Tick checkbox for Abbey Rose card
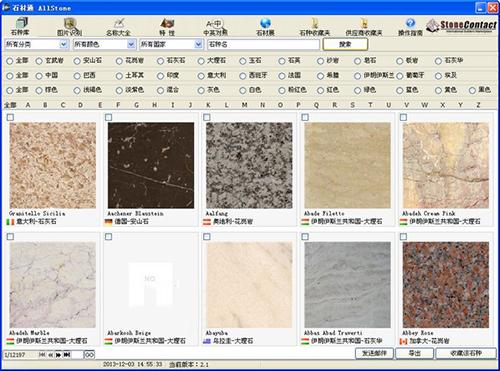 [x=404, y=237]
